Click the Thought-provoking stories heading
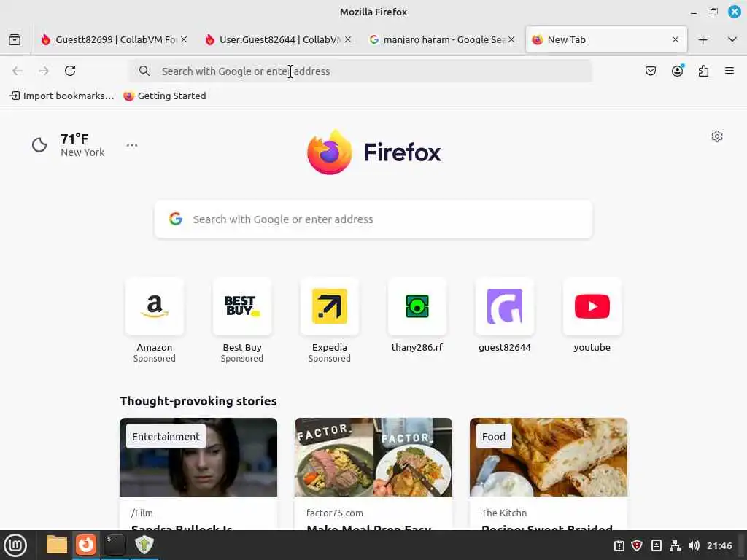Viewport: 747px width, 560px height. click(x=198, y=401)
